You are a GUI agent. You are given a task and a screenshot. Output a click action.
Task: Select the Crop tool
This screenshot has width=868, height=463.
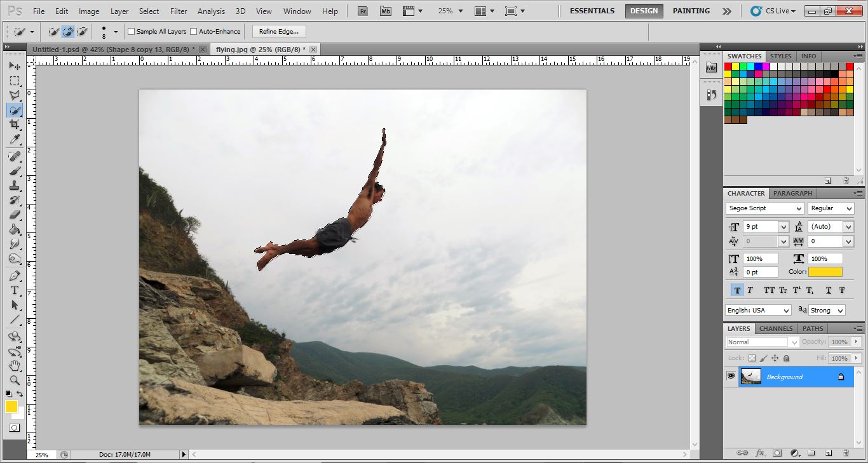[14, 124]
